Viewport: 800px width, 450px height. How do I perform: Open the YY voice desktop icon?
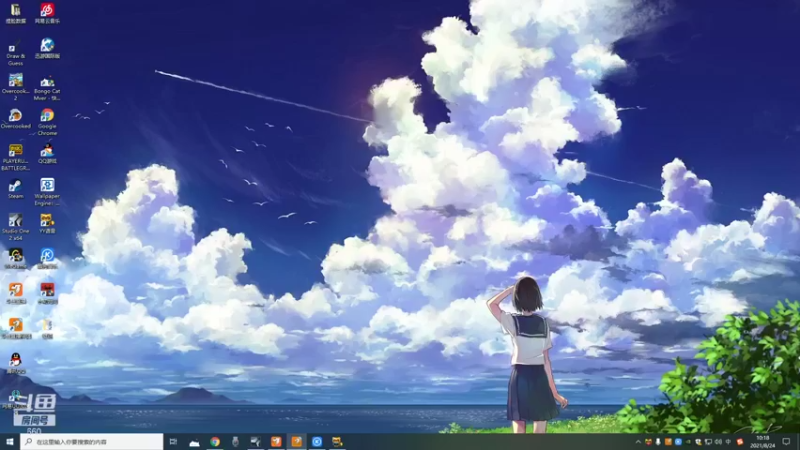pos(47,223)
